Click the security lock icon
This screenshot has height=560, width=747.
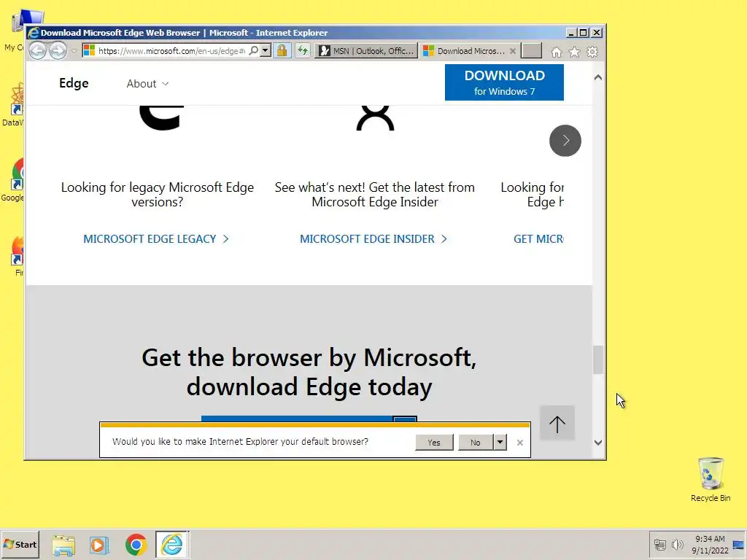[282, 50]
